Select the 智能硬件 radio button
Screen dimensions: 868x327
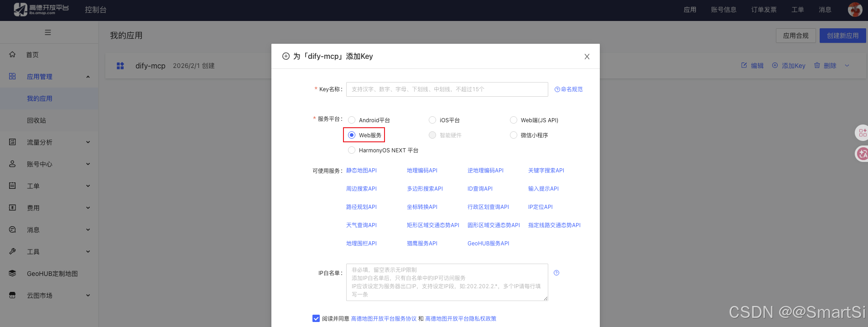pos(432,135)
